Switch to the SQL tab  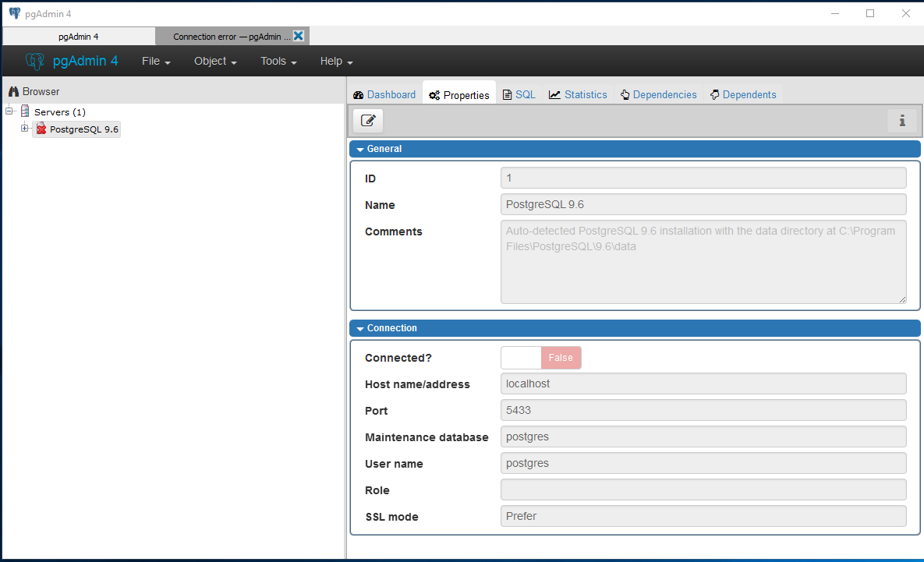519,94
